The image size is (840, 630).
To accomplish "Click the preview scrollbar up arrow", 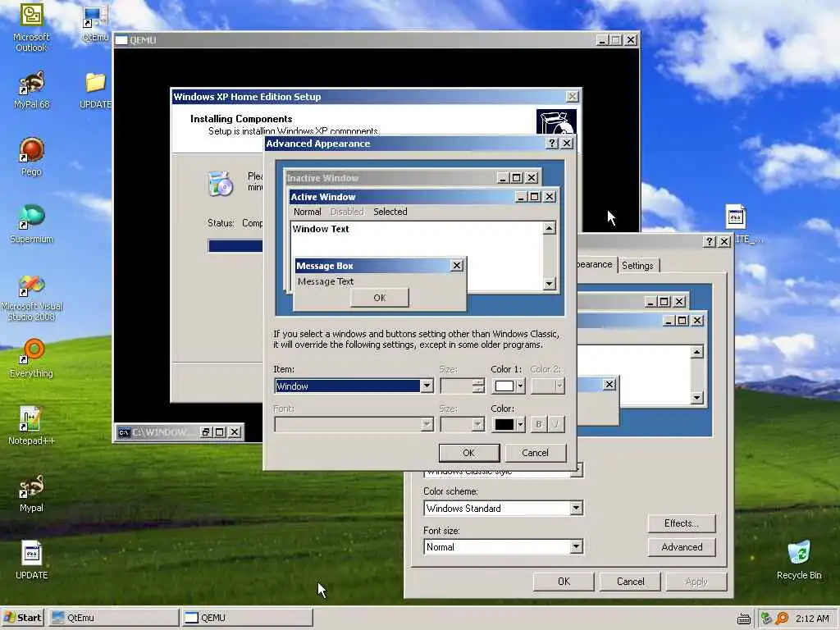I will click(x=549, y=228).
